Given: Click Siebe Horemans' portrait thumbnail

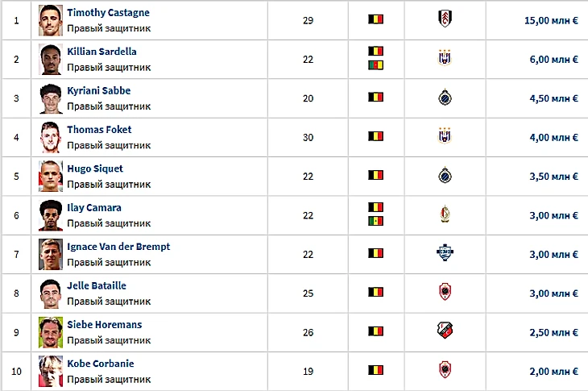Looking at the screenshot, I should click(x=51, y=331).
